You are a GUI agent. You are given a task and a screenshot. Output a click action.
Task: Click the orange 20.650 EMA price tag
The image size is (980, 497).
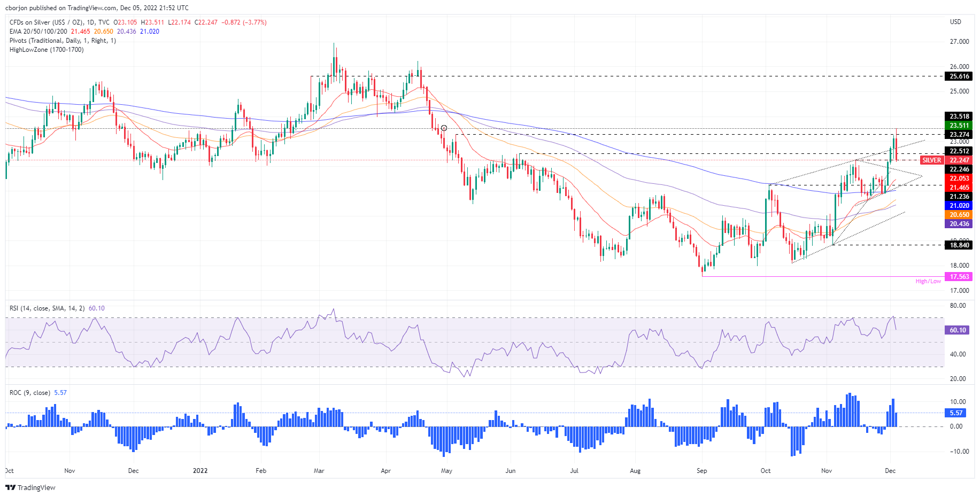(959, 215)
